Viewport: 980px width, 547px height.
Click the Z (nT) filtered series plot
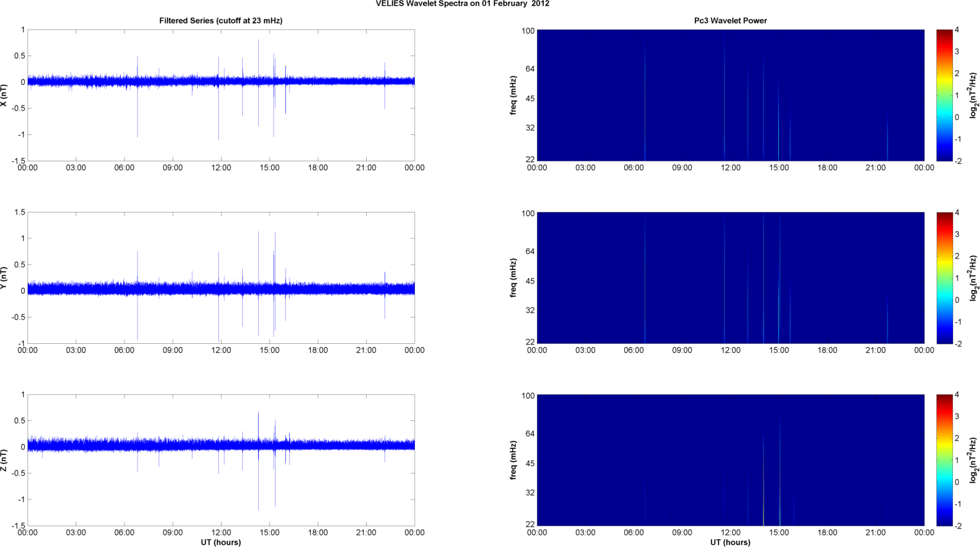pos(221,460)
